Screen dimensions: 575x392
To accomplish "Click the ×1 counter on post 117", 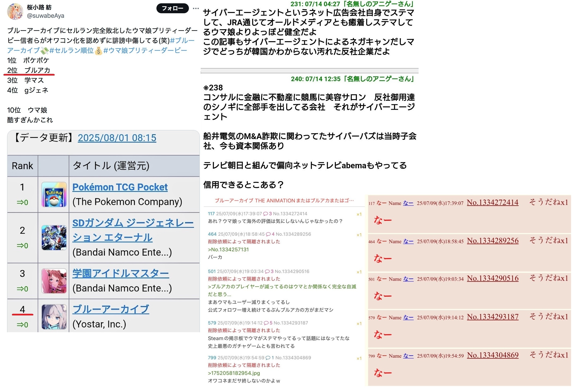I will pos(359,214).
